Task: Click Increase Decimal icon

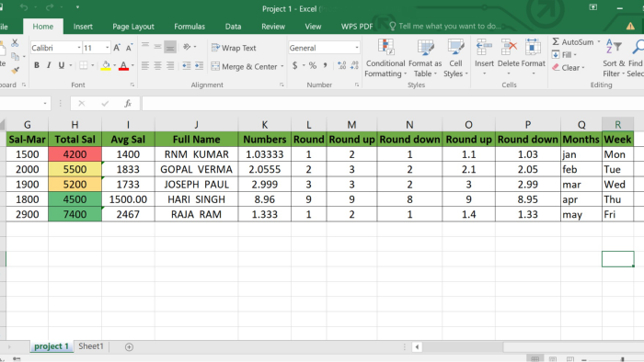Action: 341,65
